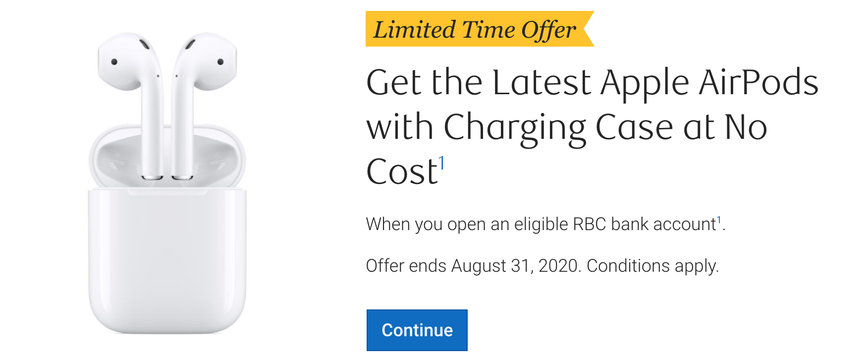Click the word Cost in the headline
The height and width of the screenshot is (363, 868).
402,172
